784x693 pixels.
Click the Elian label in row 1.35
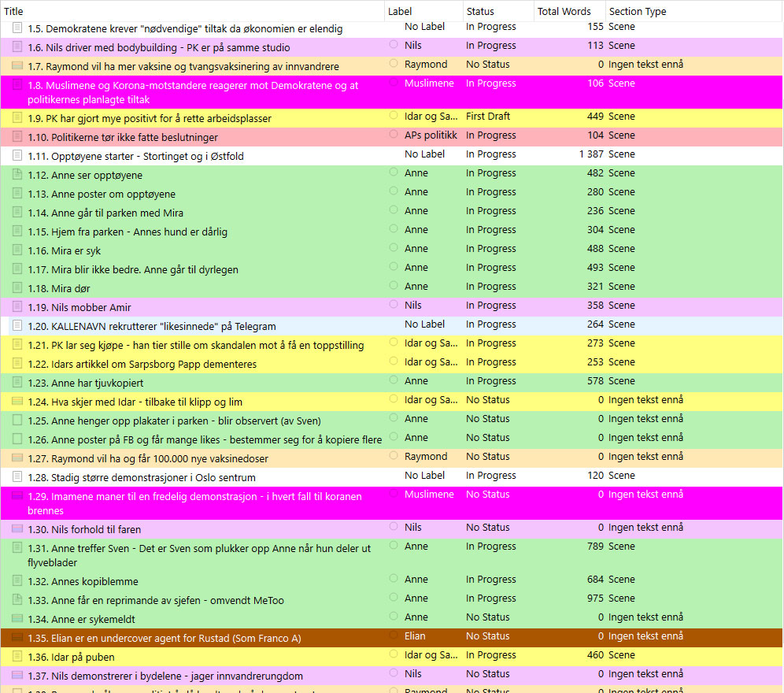pos(415,636)
